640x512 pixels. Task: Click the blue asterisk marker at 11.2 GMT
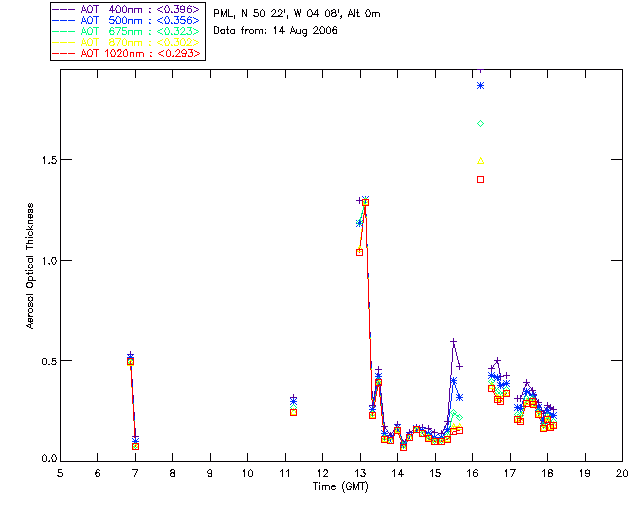(293, 400)
